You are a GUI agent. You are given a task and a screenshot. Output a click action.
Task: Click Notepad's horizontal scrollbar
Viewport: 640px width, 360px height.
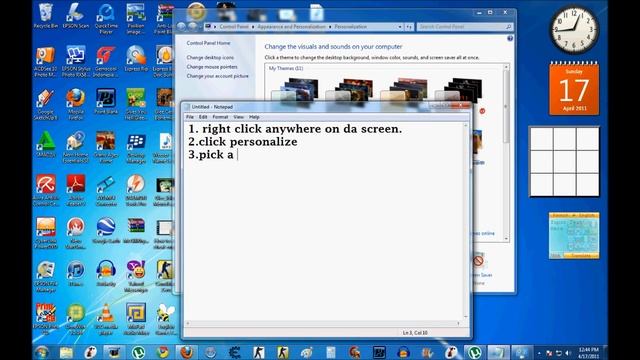(323, 323)
